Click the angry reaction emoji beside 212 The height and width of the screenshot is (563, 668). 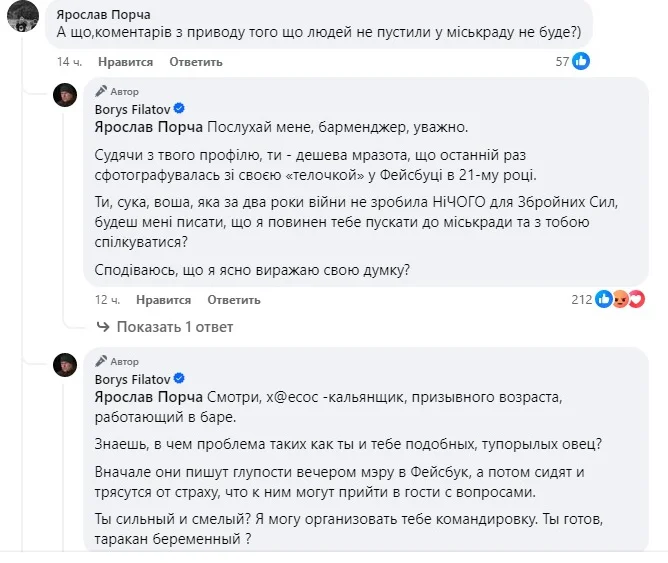620,299
